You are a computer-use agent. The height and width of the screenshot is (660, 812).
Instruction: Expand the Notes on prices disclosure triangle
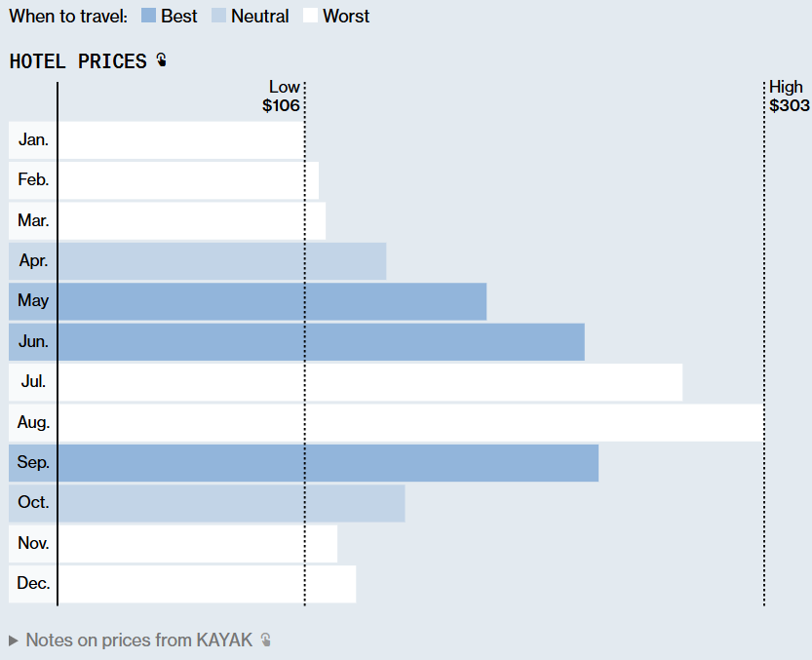click(14, 641)
